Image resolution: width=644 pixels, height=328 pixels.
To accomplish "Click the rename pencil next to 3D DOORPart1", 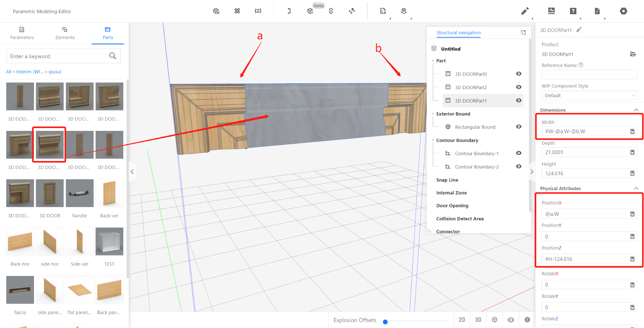I will pos(579,30).
